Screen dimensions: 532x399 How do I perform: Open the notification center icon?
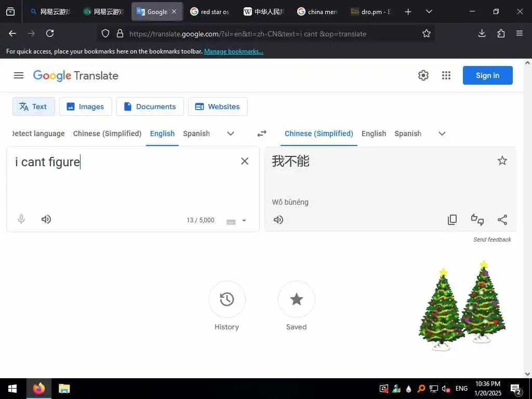tap(516, 389)
